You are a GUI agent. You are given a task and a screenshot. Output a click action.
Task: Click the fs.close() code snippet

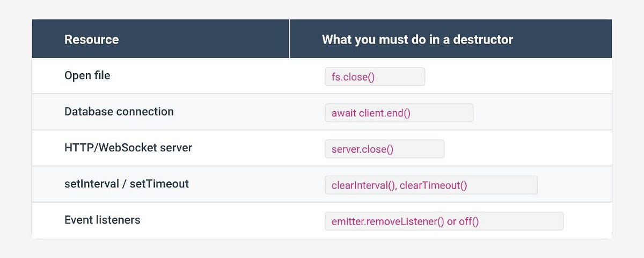[x=375, y=77]
